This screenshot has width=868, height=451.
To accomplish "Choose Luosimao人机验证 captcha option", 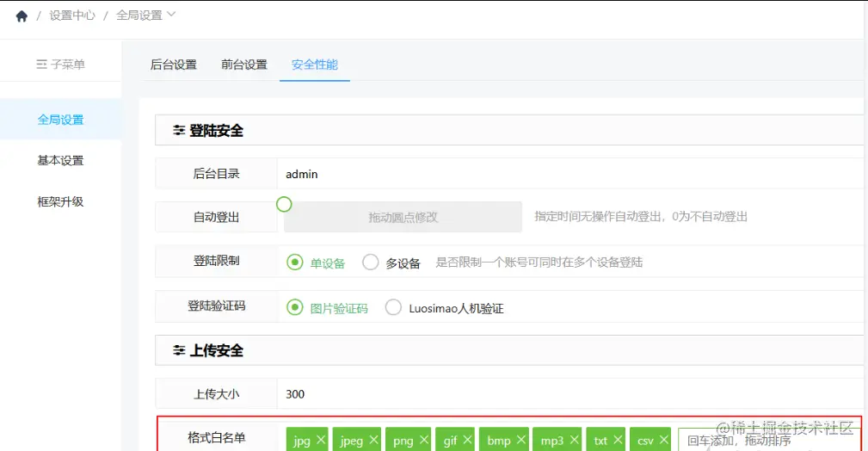I will (393, 307).
